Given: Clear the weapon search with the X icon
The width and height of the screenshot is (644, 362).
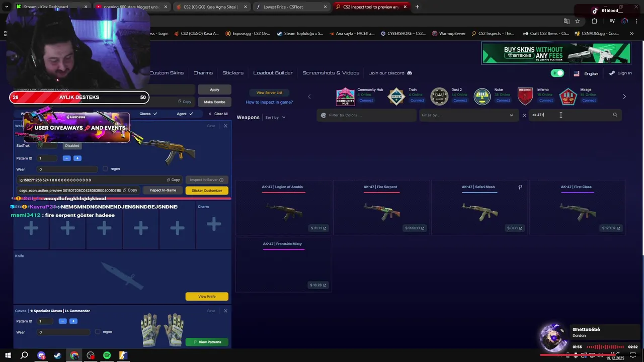Looking at the screenshot, I should [x=524, y=115].
